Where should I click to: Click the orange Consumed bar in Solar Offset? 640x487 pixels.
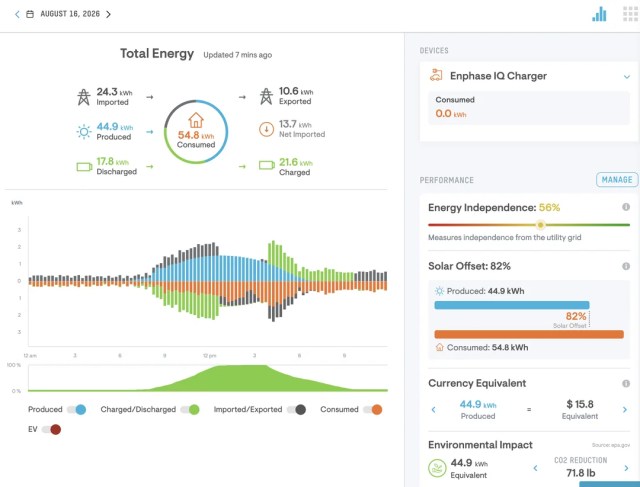(529, 334)
